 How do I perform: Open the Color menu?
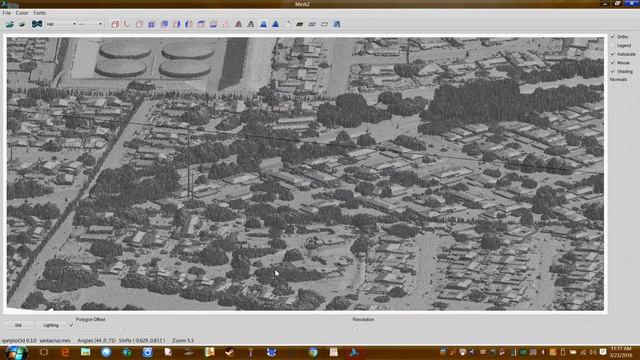[22, 13]
